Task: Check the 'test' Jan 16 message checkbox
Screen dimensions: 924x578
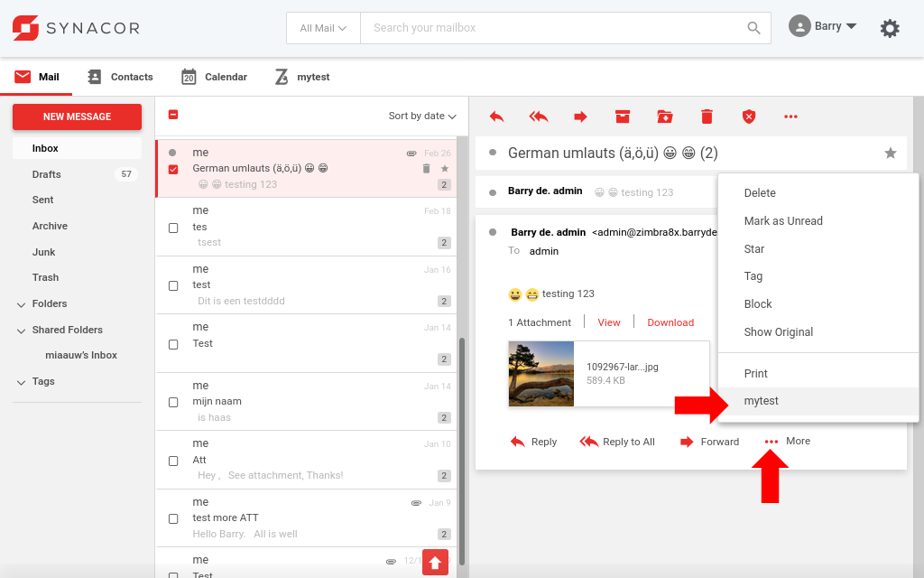Action: click(173, 285)
